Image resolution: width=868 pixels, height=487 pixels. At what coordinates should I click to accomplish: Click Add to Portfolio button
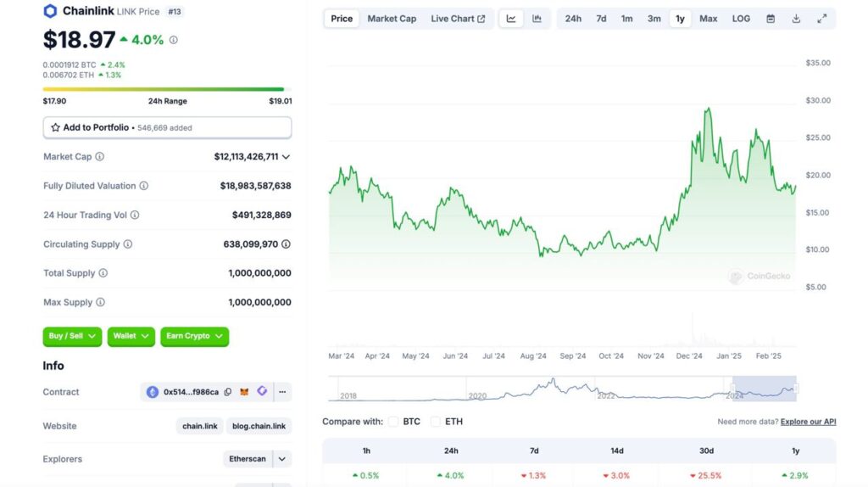point(167,127)
